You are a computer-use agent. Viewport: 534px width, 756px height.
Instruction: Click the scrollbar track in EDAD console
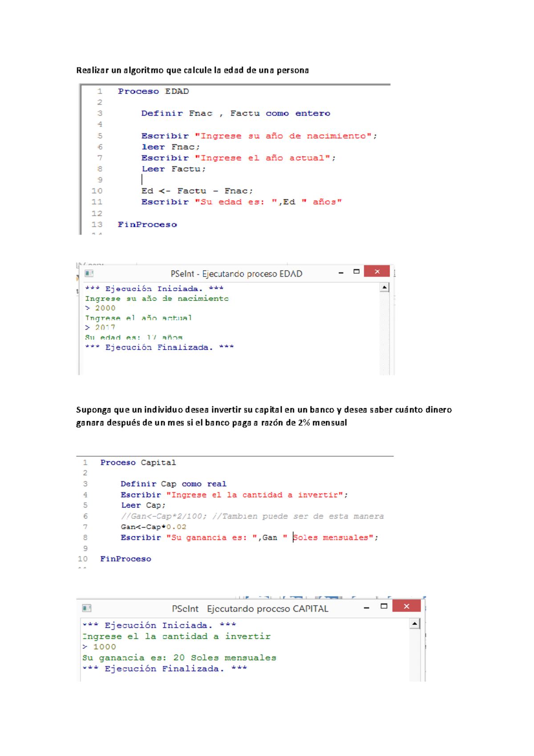384,334
